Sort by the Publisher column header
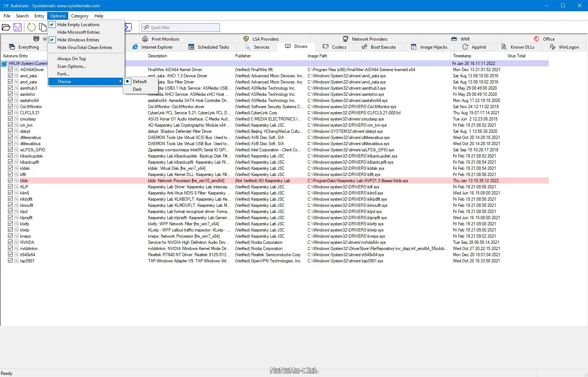The height and width of the screenshot is (377, 588). [269, 56]
